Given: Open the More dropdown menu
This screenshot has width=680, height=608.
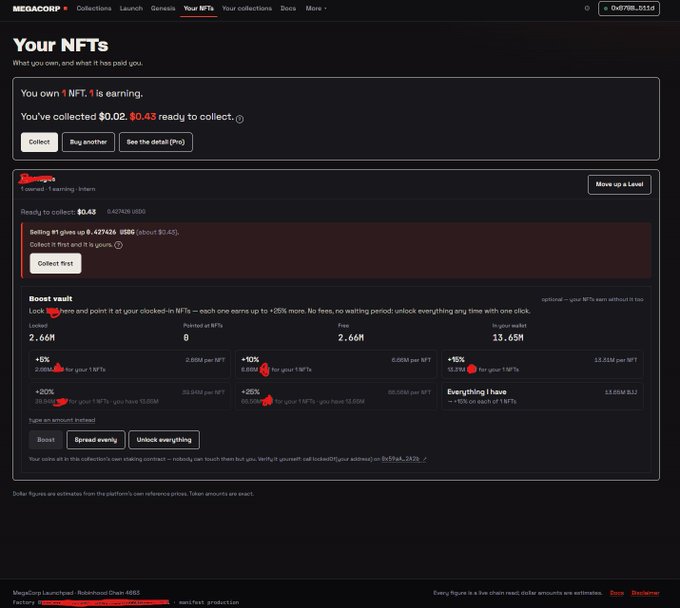Looking at the screenshot, I should [x=316, y=8].
